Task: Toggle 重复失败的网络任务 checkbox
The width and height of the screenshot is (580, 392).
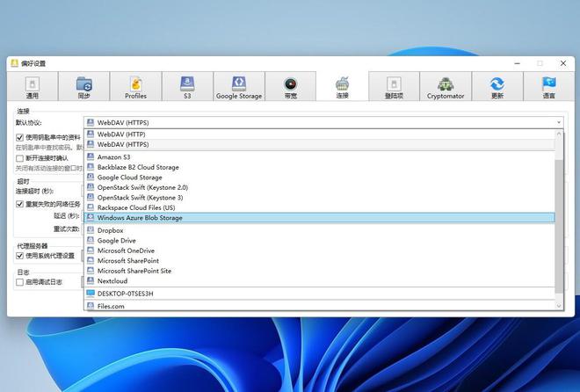Action: click(x=19, y=204)
